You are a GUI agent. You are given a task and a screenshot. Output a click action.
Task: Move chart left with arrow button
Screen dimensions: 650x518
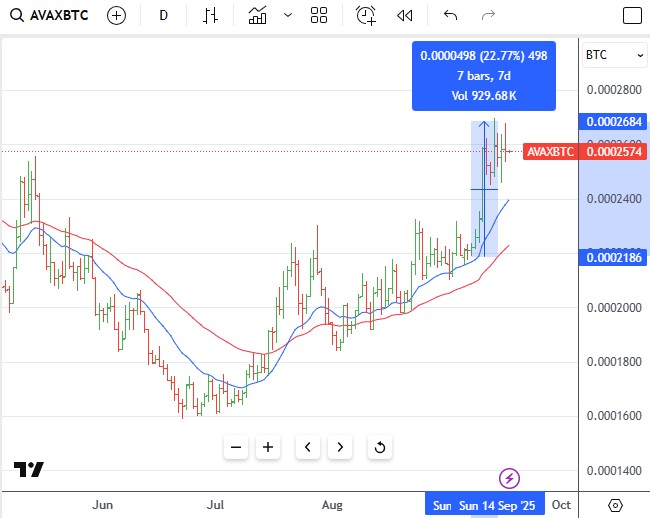point(308,447)
